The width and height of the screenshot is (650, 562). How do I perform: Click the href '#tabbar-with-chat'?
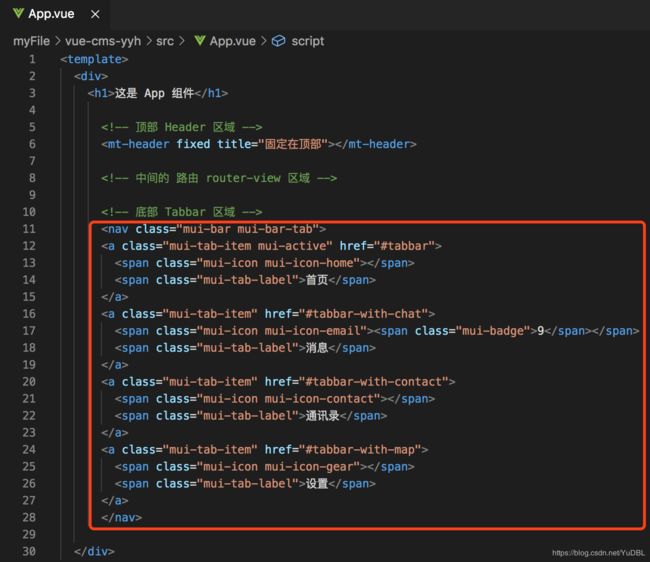tap(364, 314)
